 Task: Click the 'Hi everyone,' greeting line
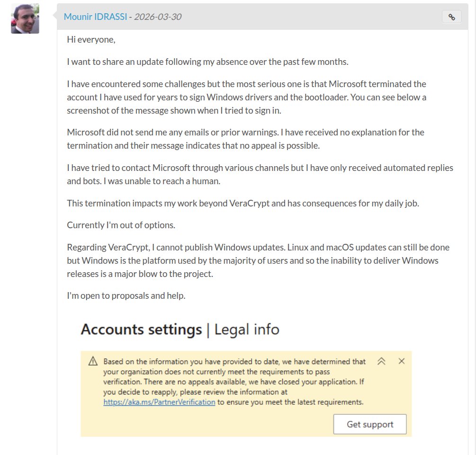(x=91, y=40)
